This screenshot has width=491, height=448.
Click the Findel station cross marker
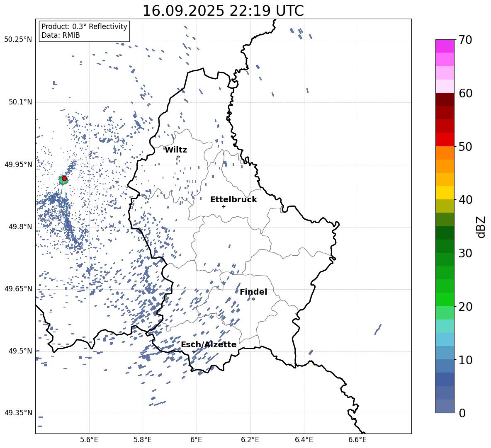253,299
